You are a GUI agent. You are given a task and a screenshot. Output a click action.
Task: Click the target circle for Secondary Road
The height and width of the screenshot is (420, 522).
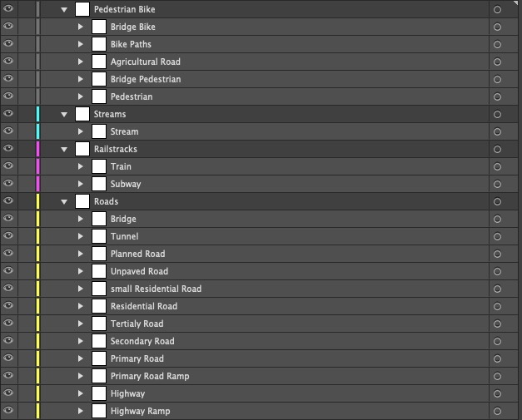497,341
